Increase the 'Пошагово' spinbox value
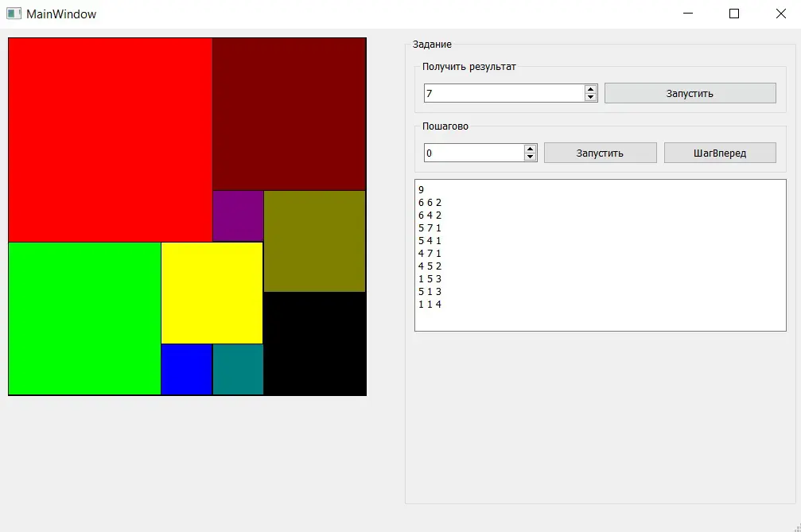 (531, 149)
